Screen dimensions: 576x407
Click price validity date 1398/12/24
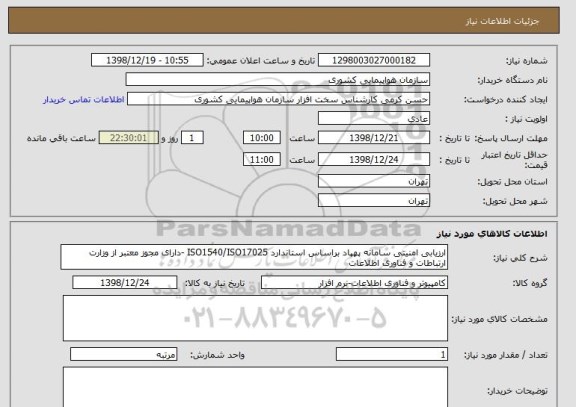[x=374, y=159]
